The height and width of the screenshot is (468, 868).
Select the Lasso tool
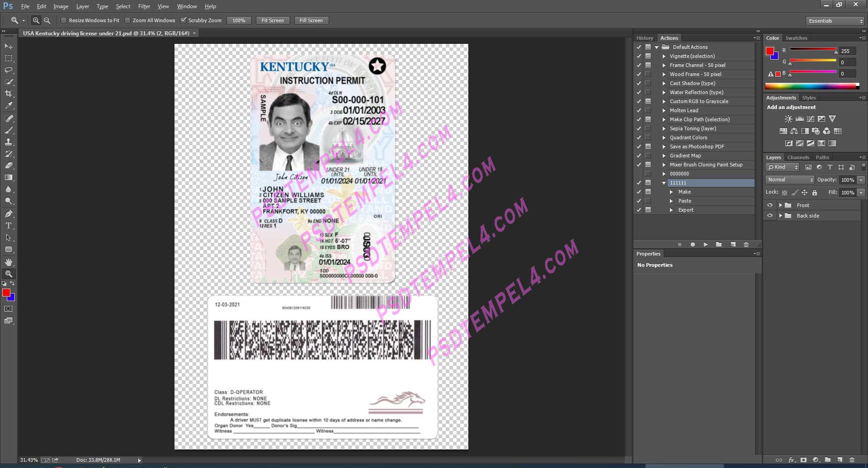click(8, 70)
